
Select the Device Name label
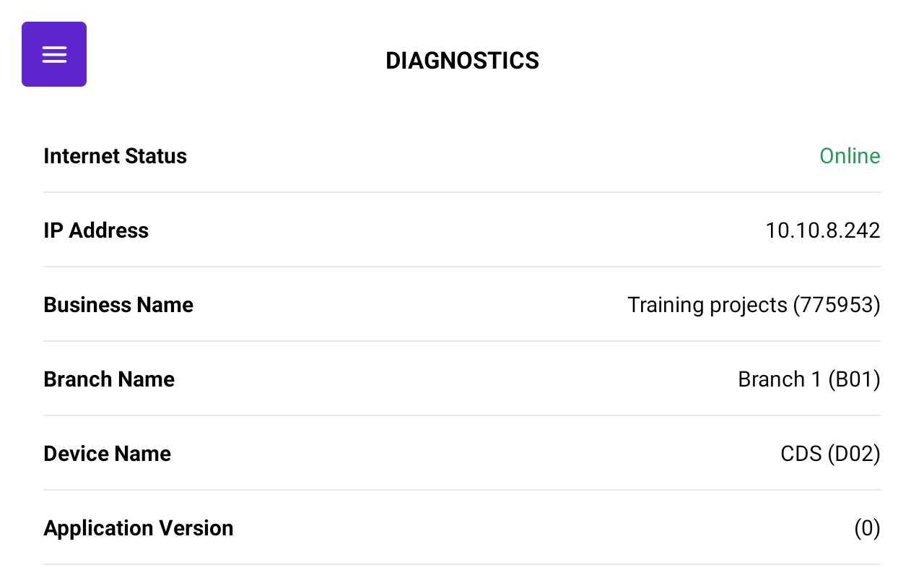(x=107, y=454)
